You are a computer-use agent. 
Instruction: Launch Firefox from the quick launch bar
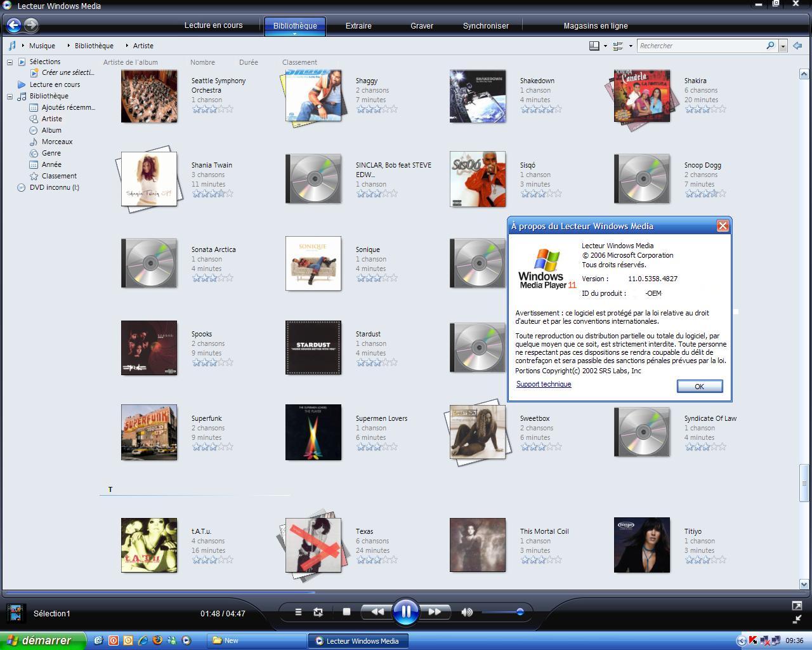point(157,640)
